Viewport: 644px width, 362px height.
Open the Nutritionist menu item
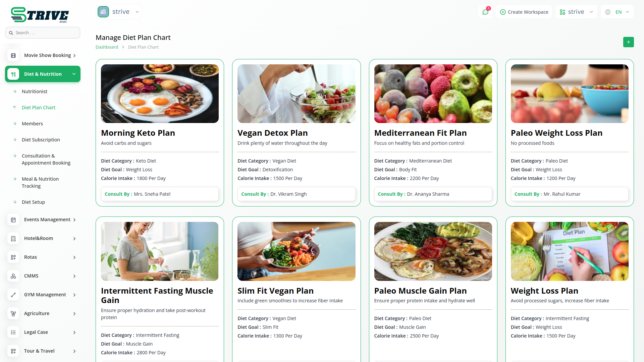pyautogui.click(x=35, y=92)
